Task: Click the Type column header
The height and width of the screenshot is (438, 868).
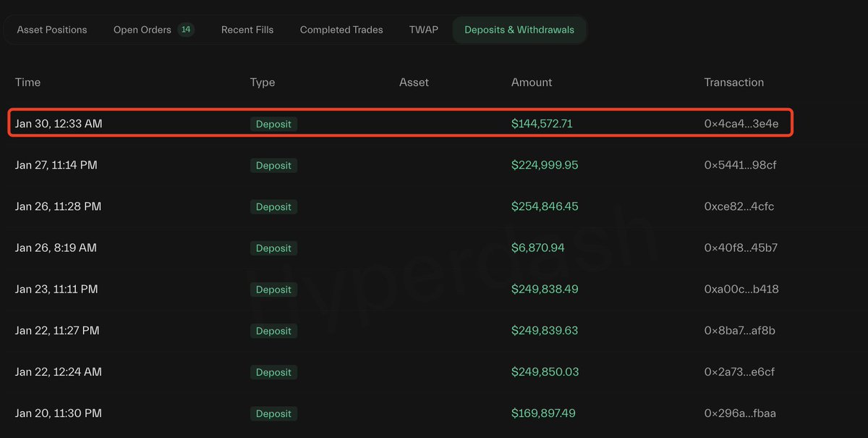Action: [x=263, y=83]
